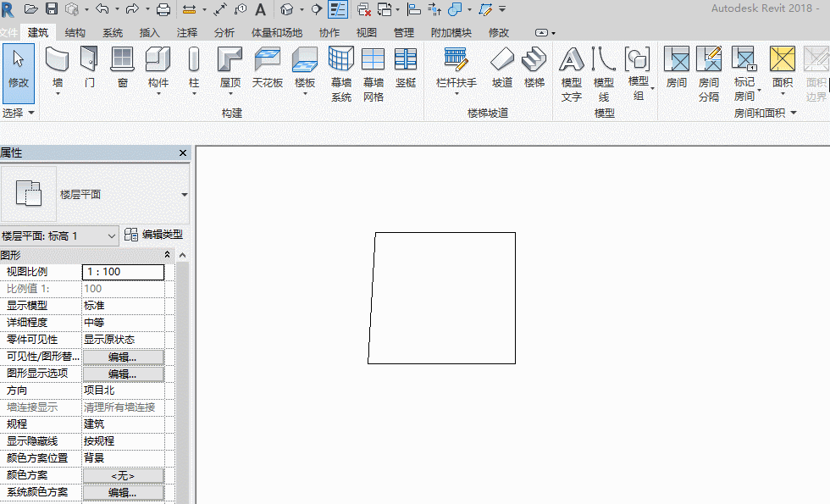Choose the 幕墙网格 curtain grid tool
The width and height of the screenshot is (830, 504).
[373, 75]
